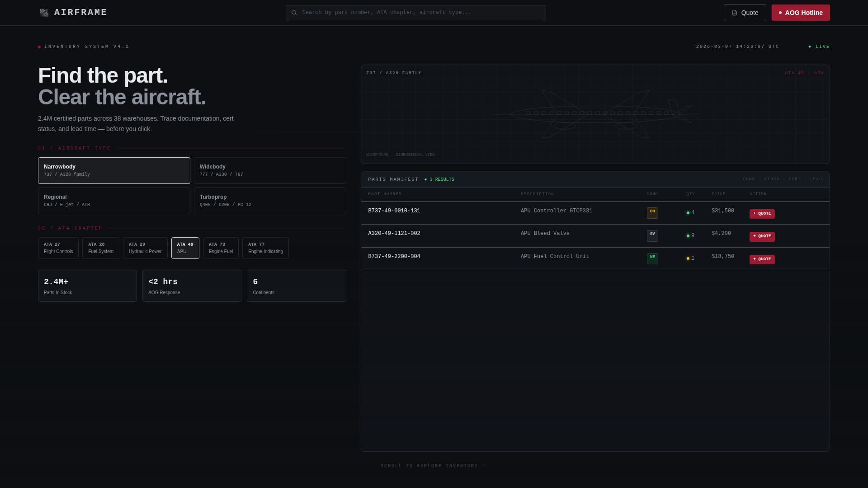Screen dimensions: 868x488
Task: Add APU Bleed Valve to quote
Action: tap(762, 236)
